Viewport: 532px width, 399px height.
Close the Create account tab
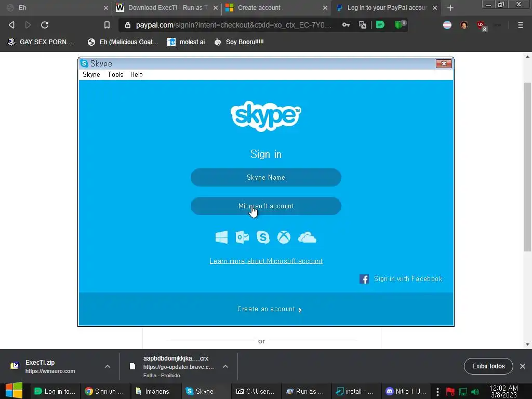point(325,7)
